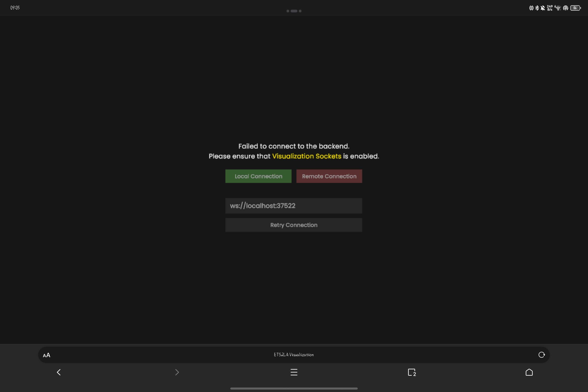The image size is (588, 392).
Task: Tap the hotspot status icon
Action: pos(566,8)
